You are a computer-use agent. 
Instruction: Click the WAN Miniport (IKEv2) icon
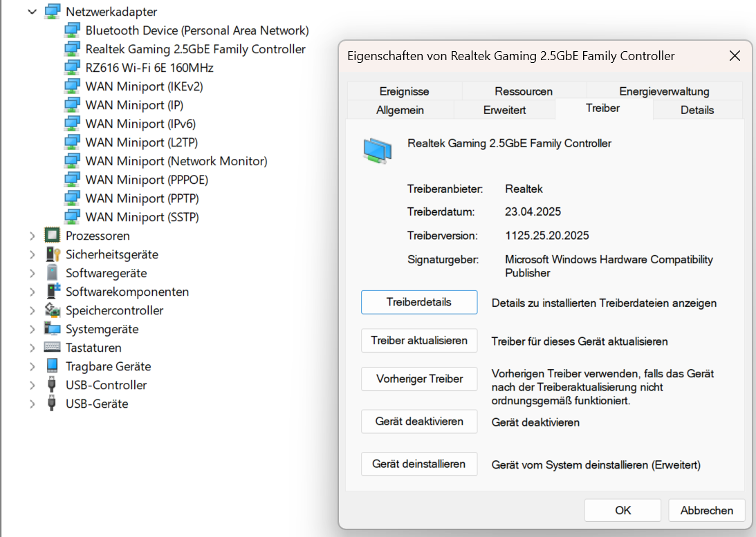[72, 86]
